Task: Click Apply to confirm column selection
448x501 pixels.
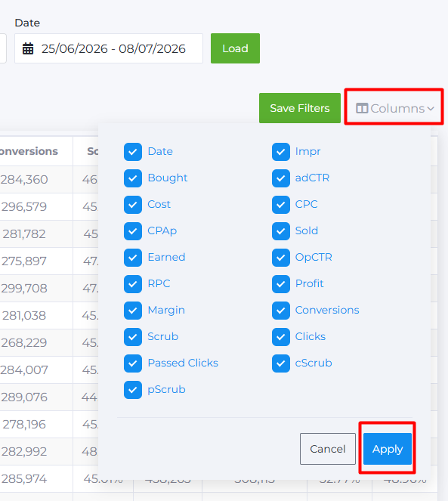Action: (x=388, y=449)
